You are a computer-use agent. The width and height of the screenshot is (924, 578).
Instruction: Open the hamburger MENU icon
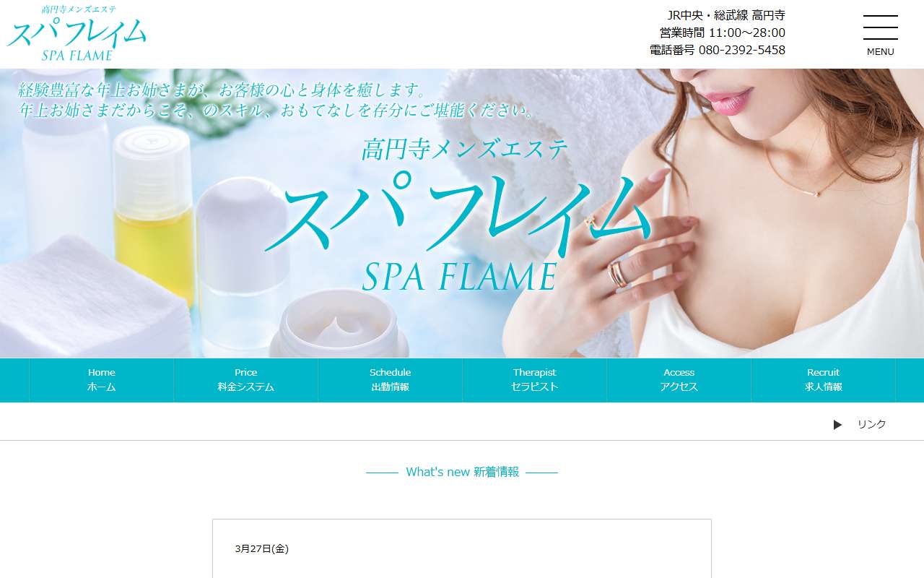[x=880, y=35]
